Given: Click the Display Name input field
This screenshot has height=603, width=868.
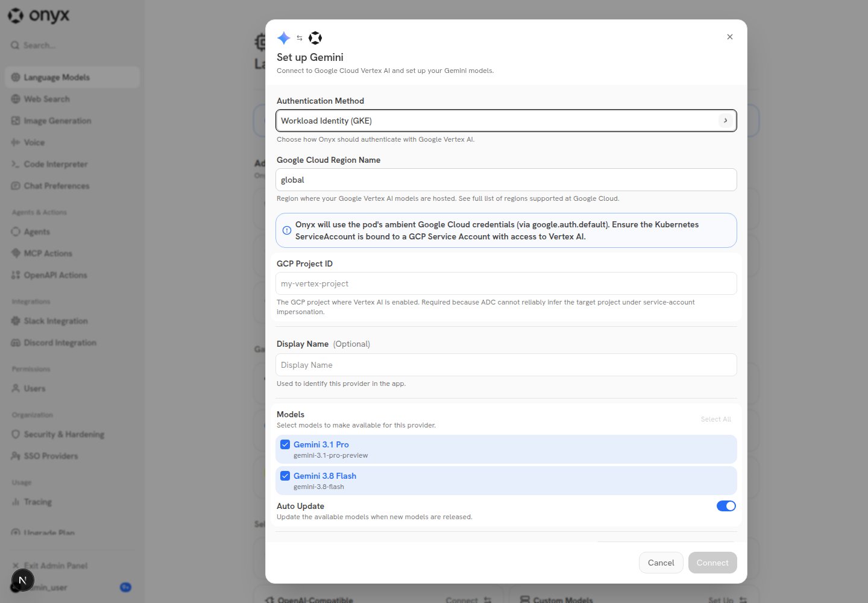Looking at the screenshot, I should coord(506,365).
